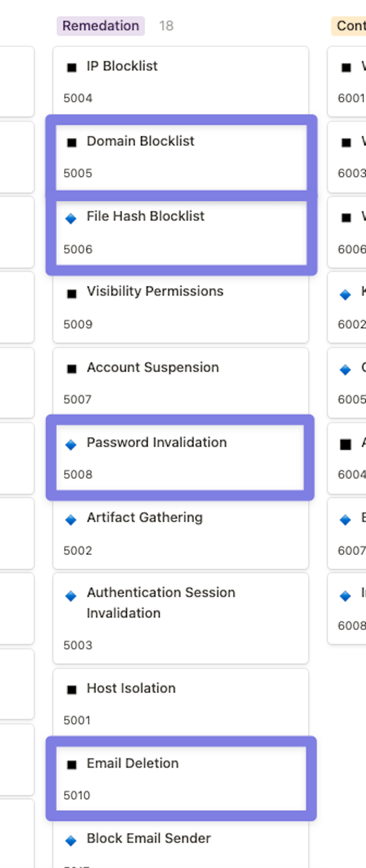Click the black square icon beside Visibility Permissions
The height and width of the screenshot is (868, 366).
71,294
